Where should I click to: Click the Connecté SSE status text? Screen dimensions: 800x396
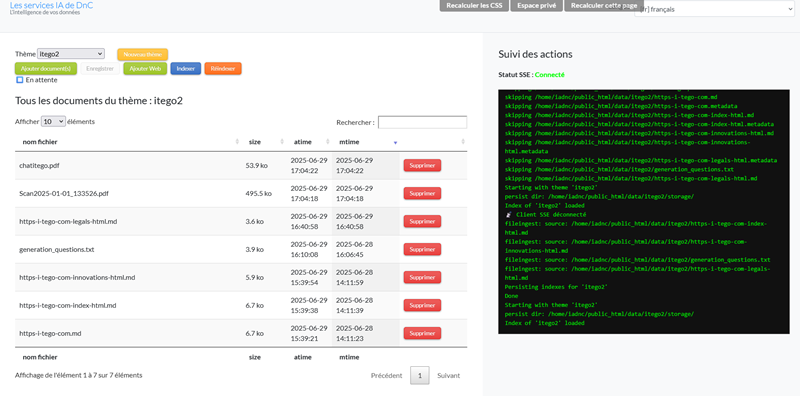[x=549, y=75]
